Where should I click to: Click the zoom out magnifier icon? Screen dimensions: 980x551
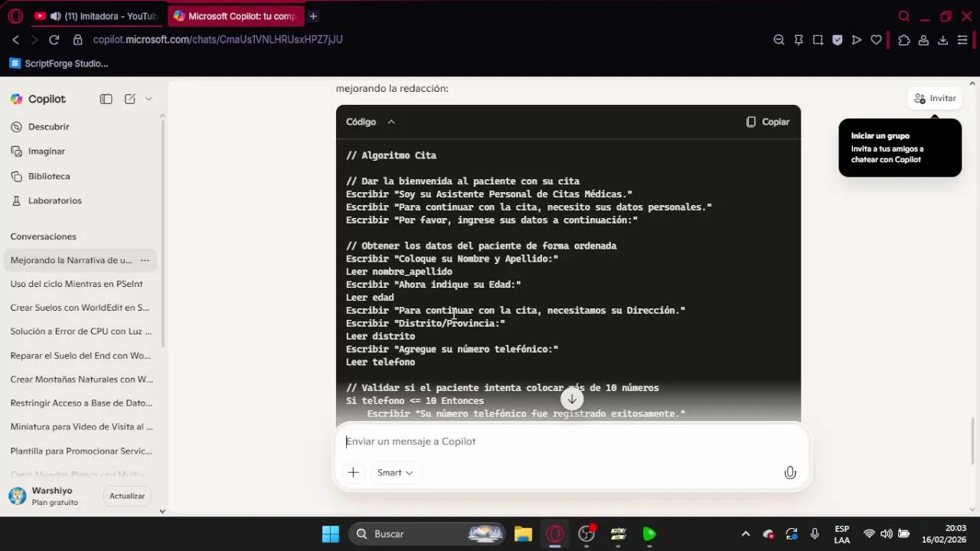pyautogui.click(x=779, y=40)
